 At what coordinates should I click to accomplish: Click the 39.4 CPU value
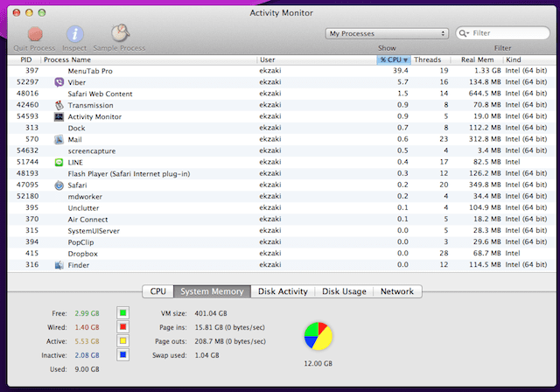click(x=401, y=71)
